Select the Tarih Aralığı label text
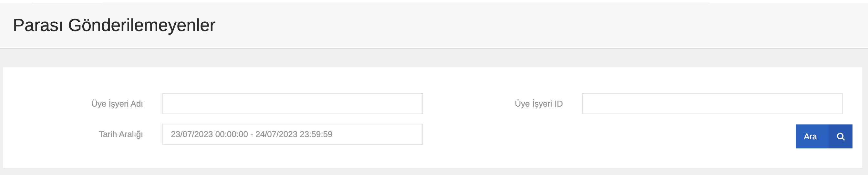The image size is (868, 175). coord(121,134)
